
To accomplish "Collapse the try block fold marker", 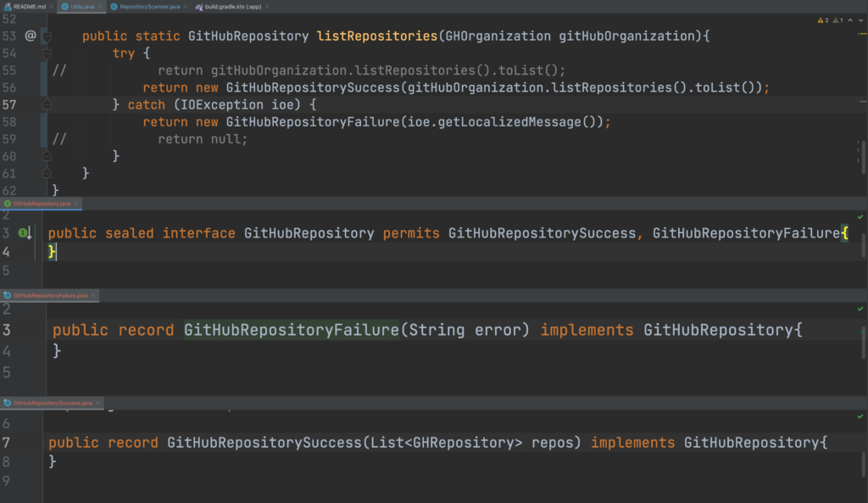I will [x=47, y=54].
